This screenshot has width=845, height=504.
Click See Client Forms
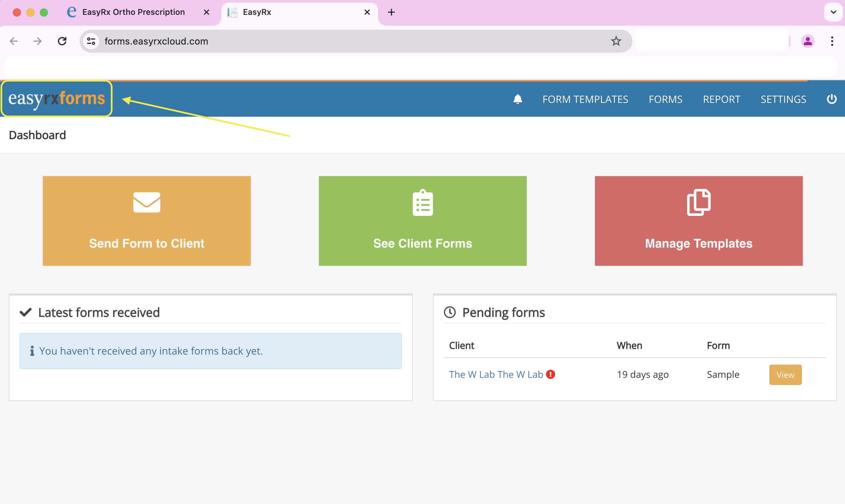pyautogui.click(x=422, y=221)
